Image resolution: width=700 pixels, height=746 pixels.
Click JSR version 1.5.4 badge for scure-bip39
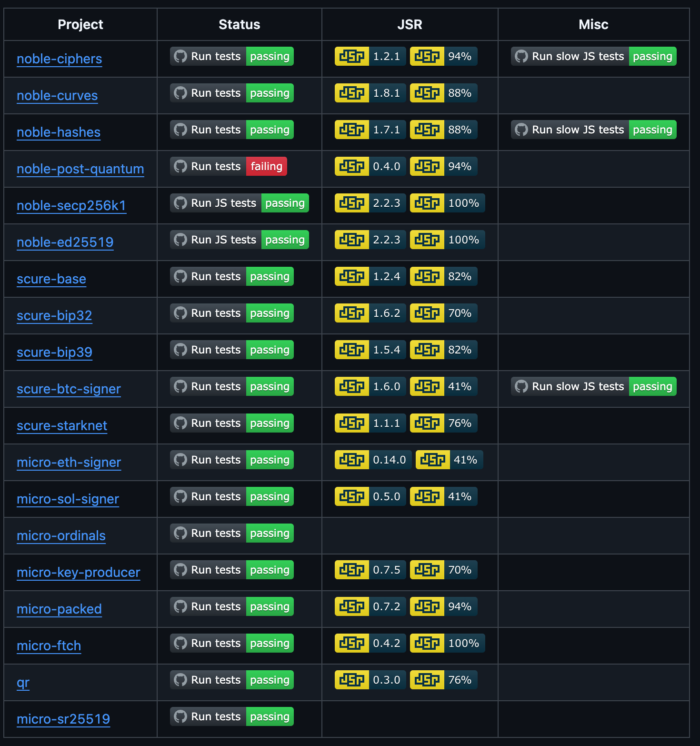(370, 350)
